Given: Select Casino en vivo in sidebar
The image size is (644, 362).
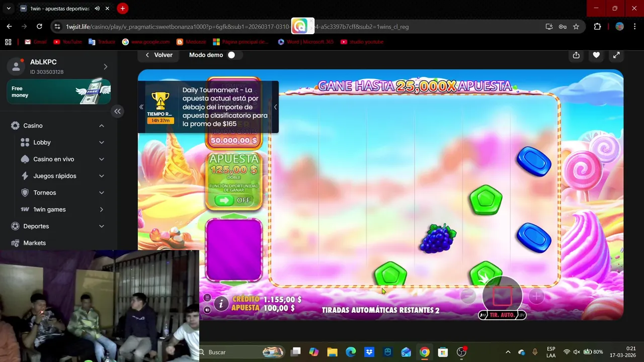Looking at the screenshot, I should point(53,159).
